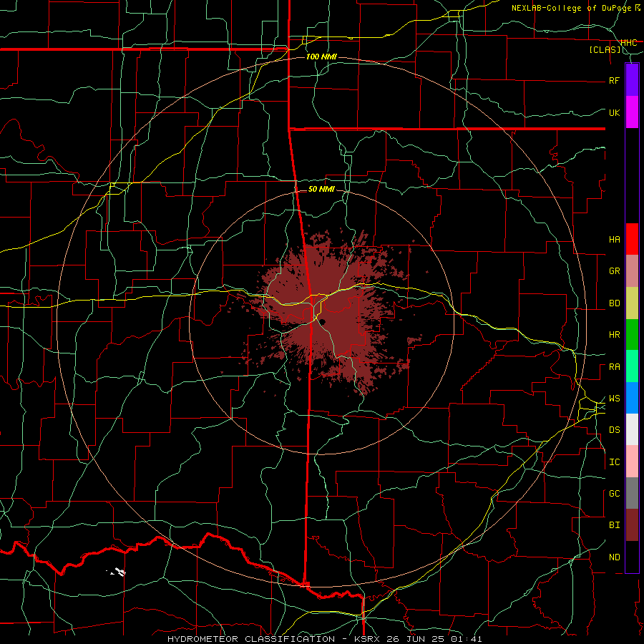Click the HHC product code text
This screenshot has width=644, height=644.
pos(628,43)
